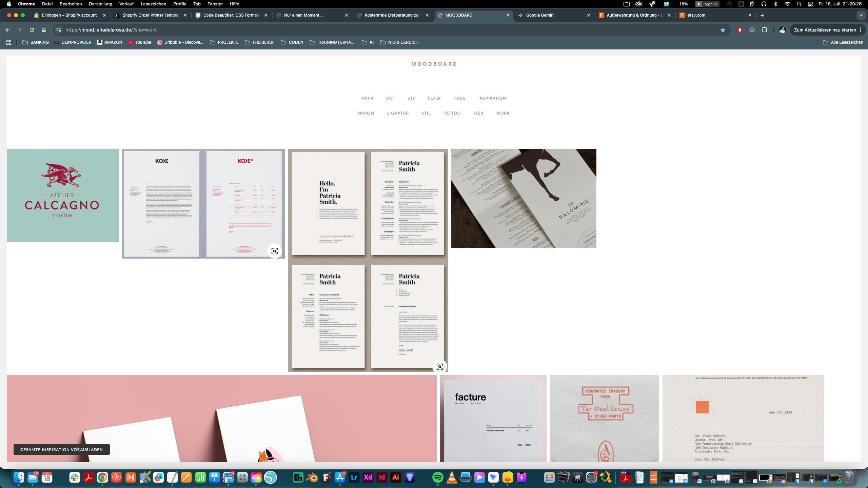
Task: Open the WORK category link
Action: pyautogui.click(x=503, y=113)
